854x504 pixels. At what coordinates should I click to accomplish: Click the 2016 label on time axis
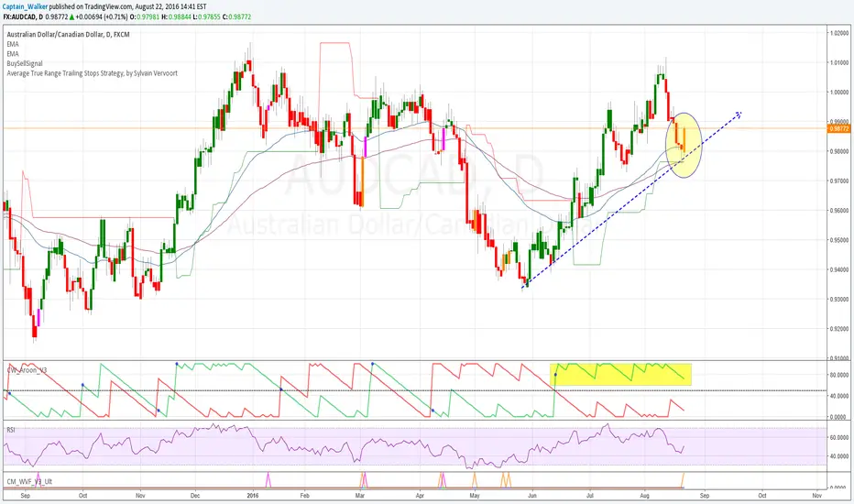(x=252, y=496)
